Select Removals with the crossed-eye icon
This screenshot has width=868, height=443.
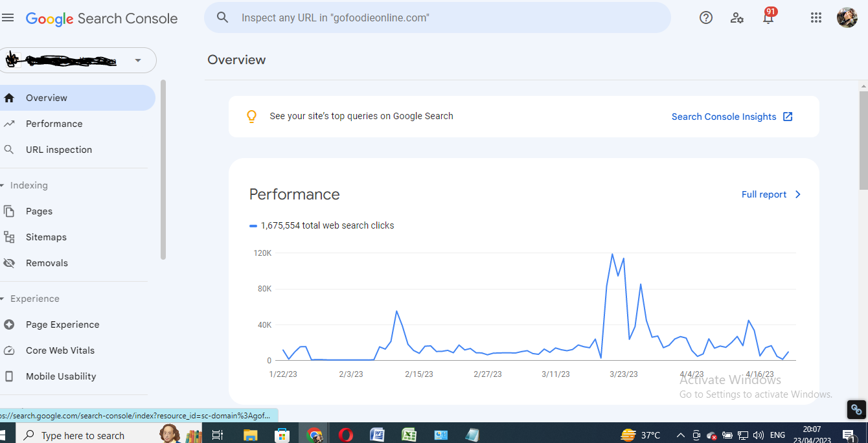click(x=47, y=262)
